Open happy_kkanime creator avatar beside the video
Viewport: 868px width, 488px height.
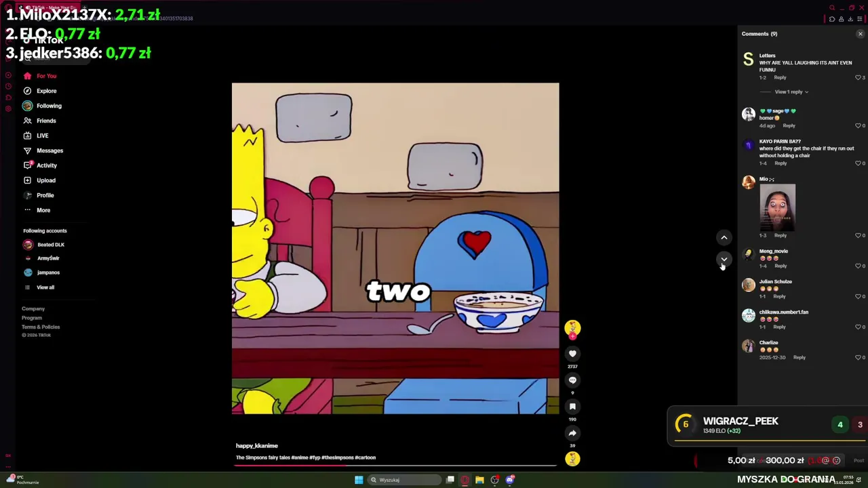[572, 328]
